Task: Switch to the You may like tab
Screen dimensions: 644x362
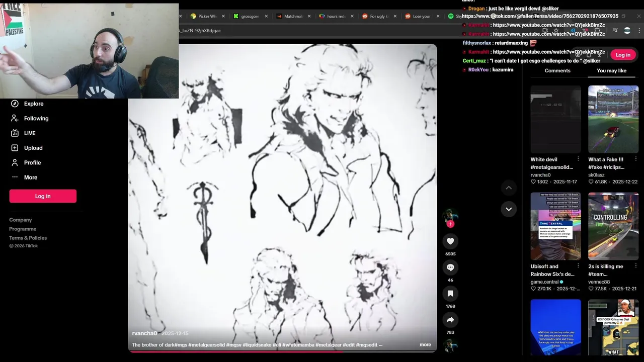Action: 611,70
